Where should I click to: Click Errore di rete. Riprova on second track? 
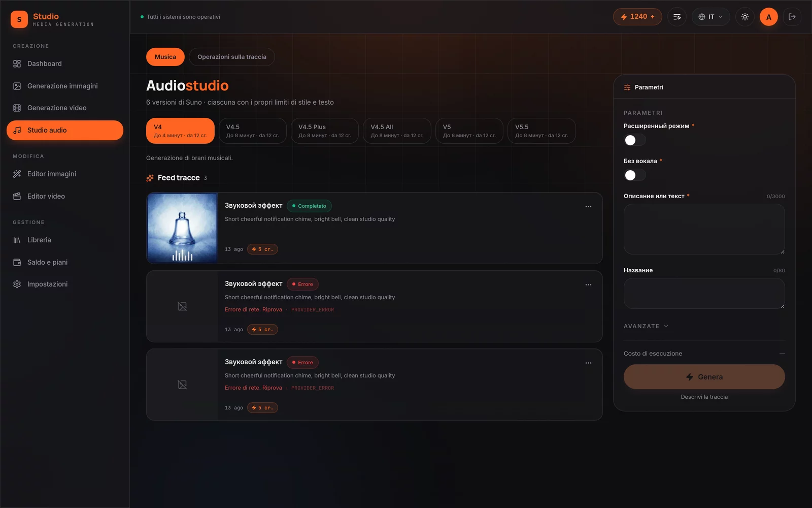(253, 309)
